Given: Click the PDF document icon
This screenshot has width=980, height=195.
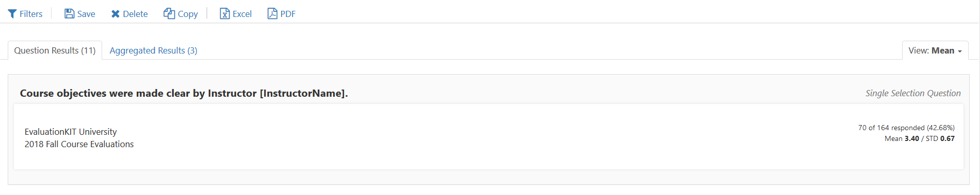Looking at the screenshot, I should 272,13.
